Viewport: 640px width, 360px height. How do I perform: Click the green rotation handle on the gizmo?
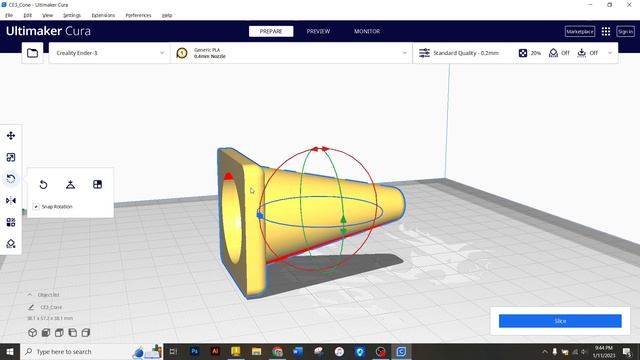click(x=343, y=225)
